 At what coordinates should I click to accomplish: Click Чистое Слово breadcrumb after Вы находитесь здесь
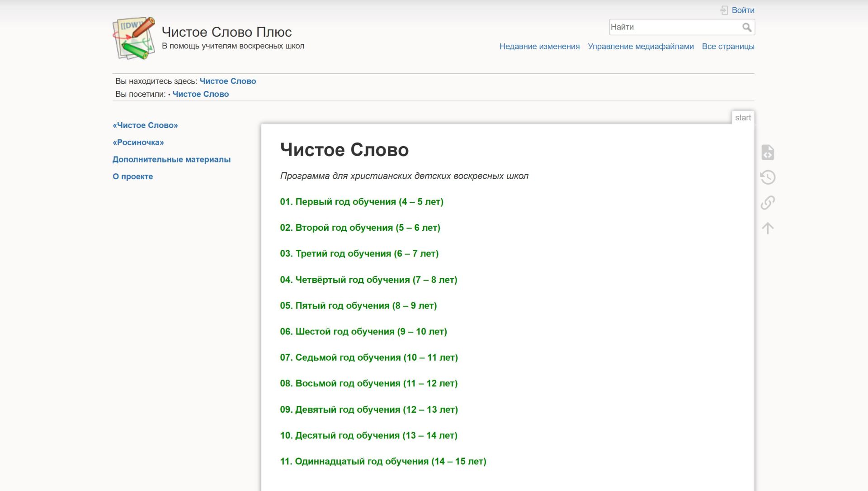(228, 81)
